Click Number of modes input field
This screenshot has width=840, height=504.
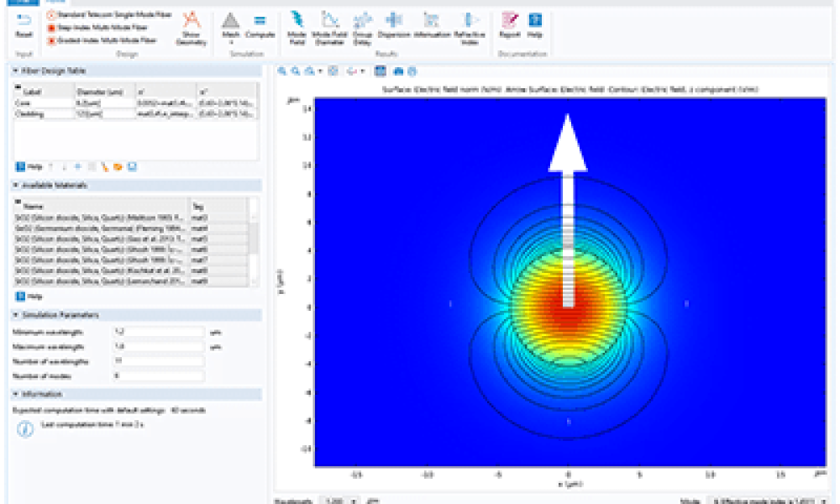(x=159, y=376)
